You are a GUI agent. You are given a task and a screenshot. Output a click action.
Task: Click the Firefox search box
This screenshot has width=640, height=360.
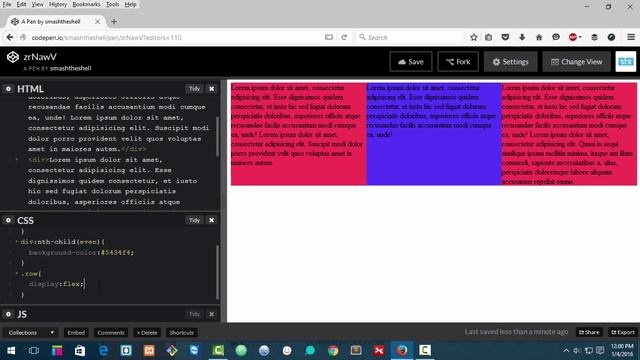(x=410, y=38)
